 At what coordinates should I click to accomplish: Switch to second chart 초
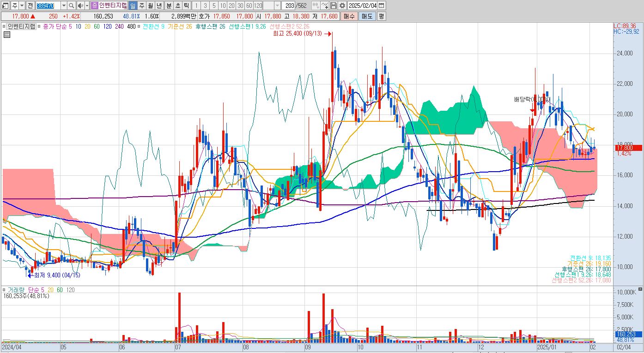[177, 6]
